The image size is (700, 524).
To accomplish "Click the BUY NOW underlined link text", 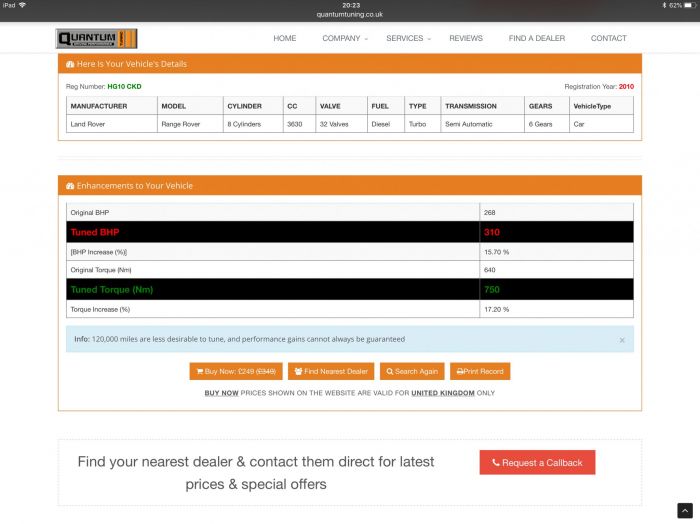I will coord(221,393).
